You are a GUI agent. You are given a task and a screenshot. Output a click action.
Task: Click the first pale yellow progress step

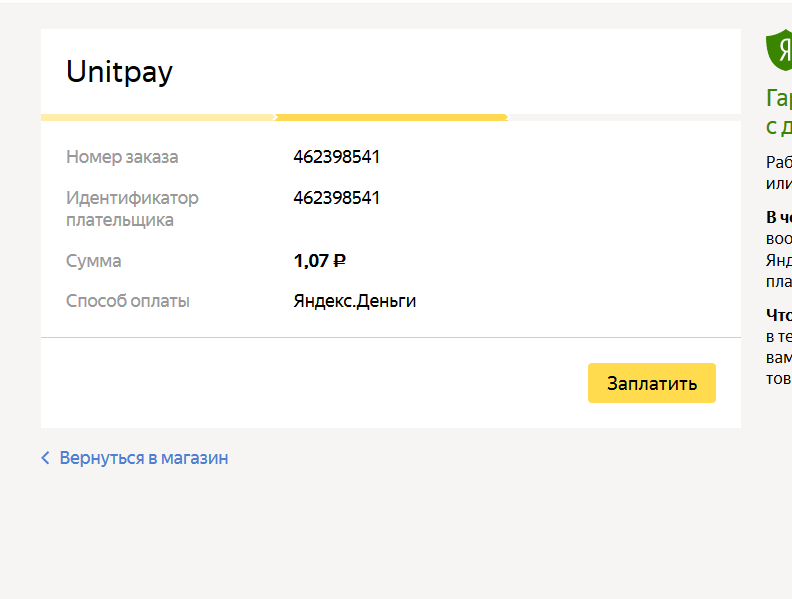pos(158,118)
